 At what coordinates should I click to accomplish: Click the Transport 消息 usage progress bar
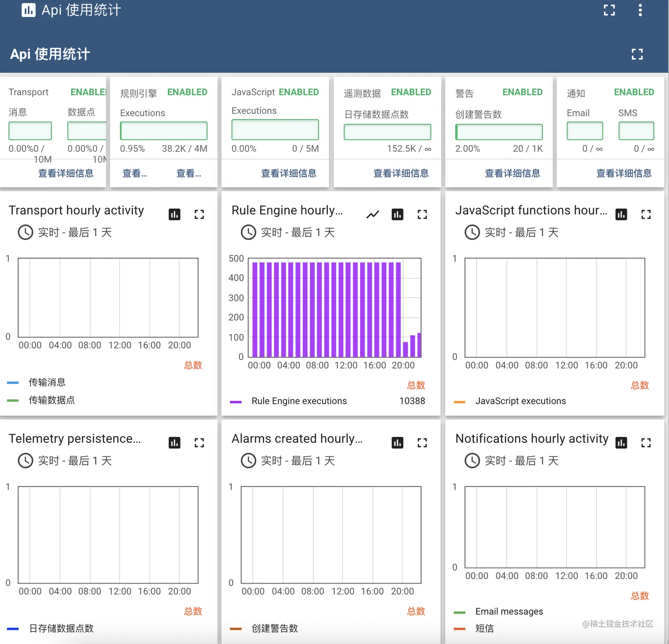(30, 131)
